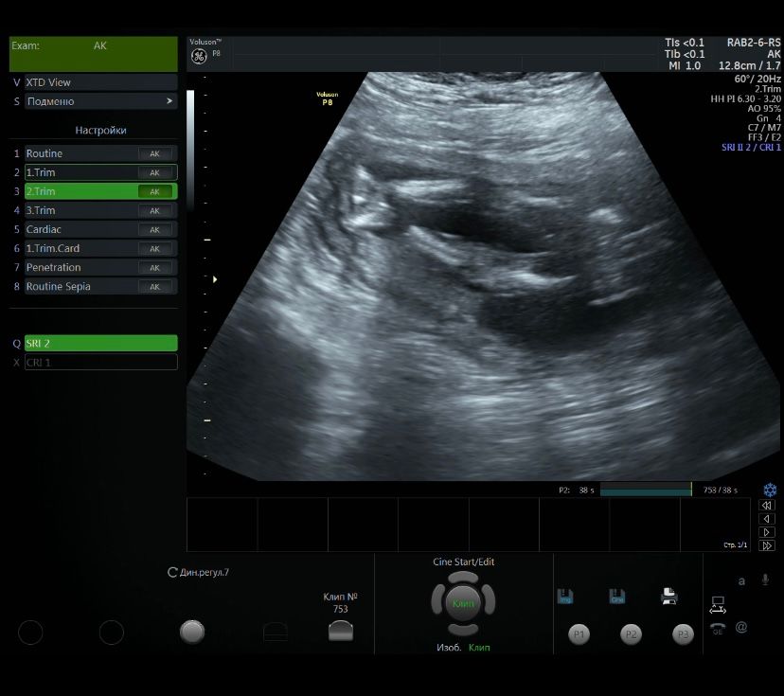
Task: Jump to first cine frame
Action: [768, 506]
